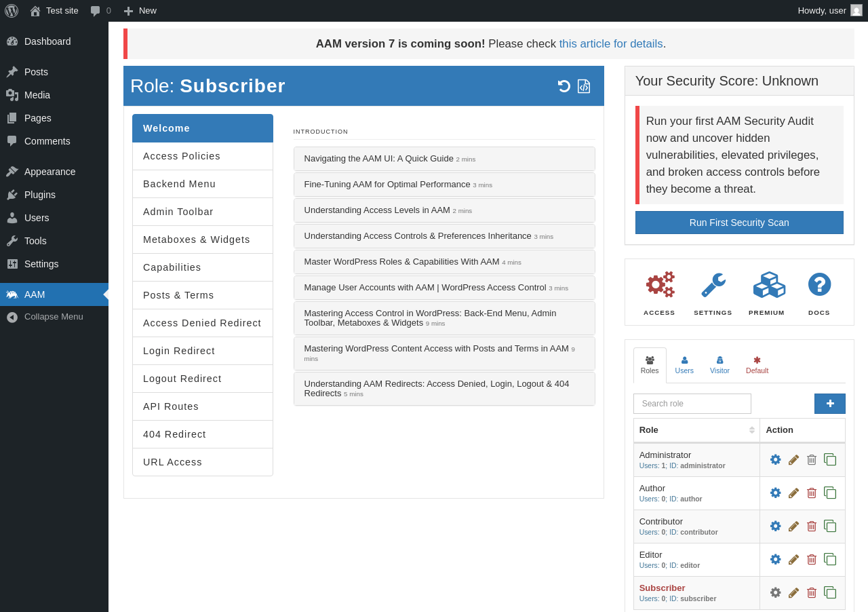
Task: Expand Understanding AAM Redirects article
Action: click(x=444, y=389)
